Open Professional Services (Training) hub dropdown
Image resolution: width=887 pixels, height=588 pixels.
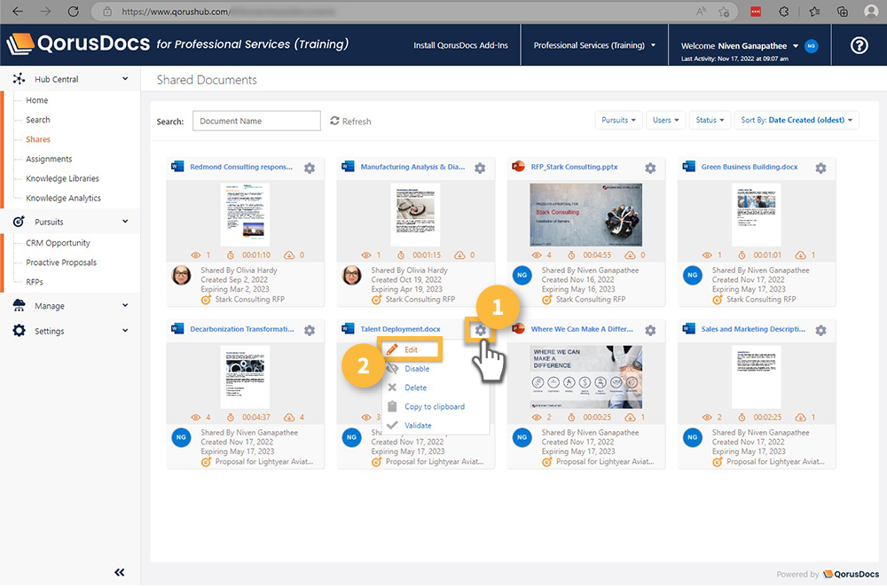(x=594, y=45)
